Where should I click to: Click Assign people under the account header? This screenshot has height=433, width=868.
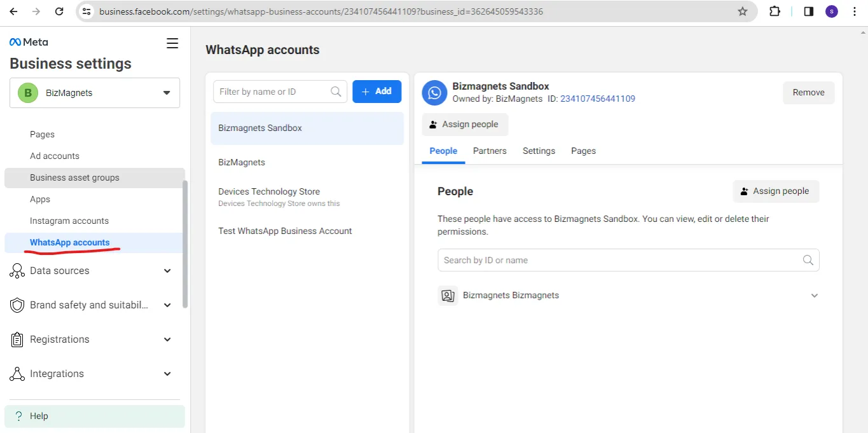tap(465, 125)
